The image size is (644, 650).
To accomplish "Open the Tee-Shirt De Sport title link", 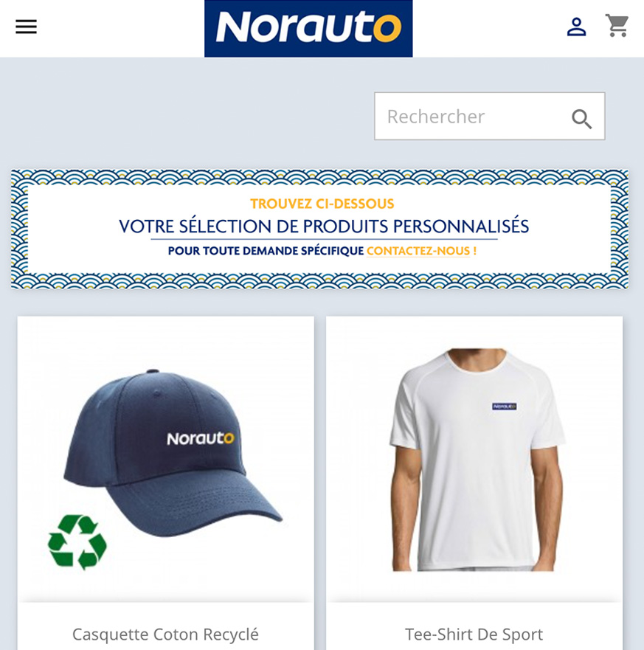I will [474, 635].
